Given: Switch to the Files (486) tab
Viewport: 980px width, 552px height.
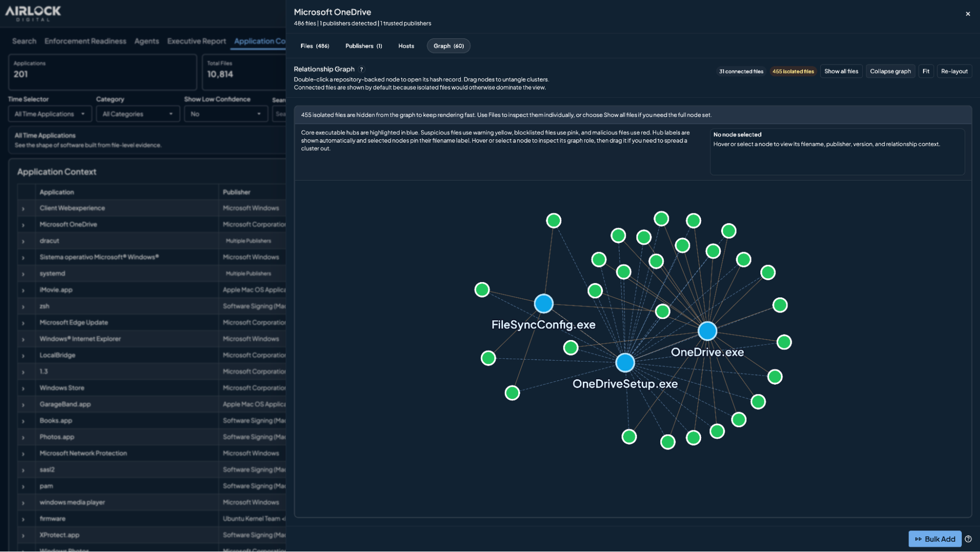Looking at the screenshot, I should 315,46.
